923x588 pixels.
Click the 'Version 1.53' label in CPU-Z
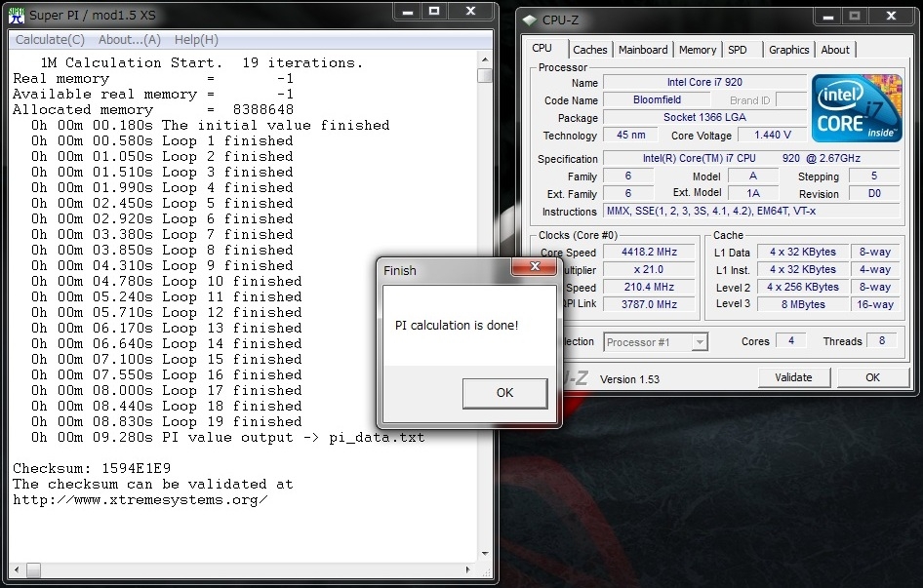coord(629,379)
